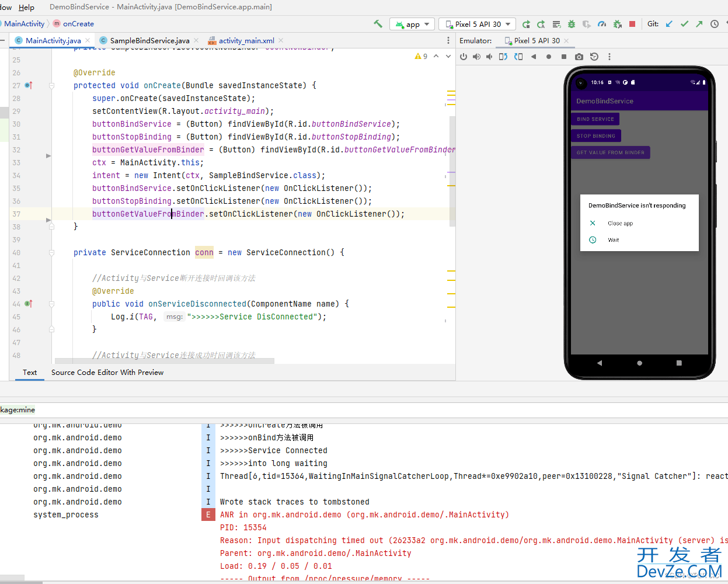Image resolution: width=728 pixels, height=584 pixels.
Task: Tap Wait in ANR dialog
Action: [613, 240]
